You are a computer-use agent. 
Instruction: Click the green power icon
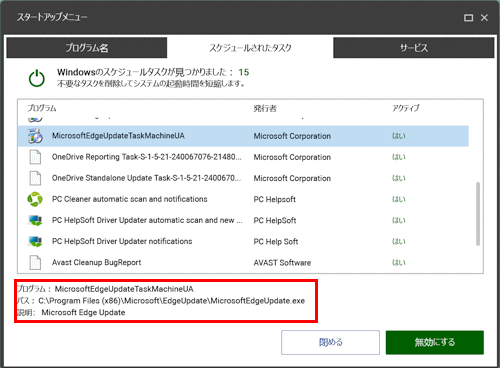pos(37,78)
